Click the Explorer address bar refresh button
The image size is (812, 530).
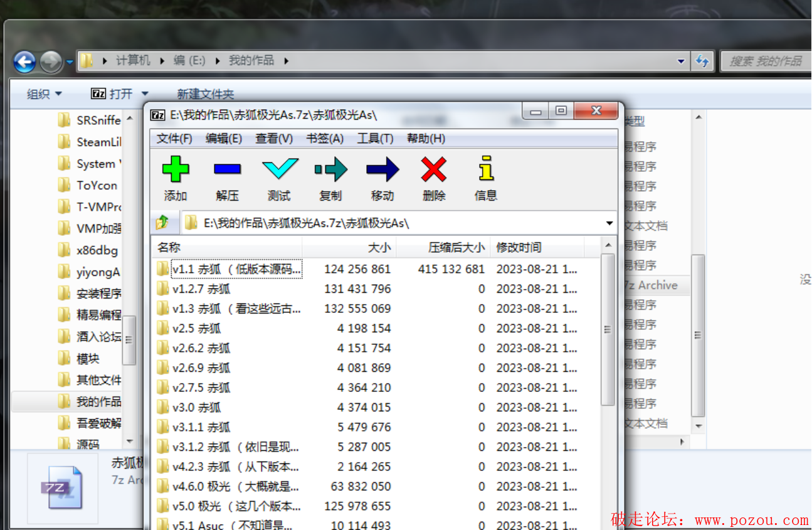[x=702, y=61]
